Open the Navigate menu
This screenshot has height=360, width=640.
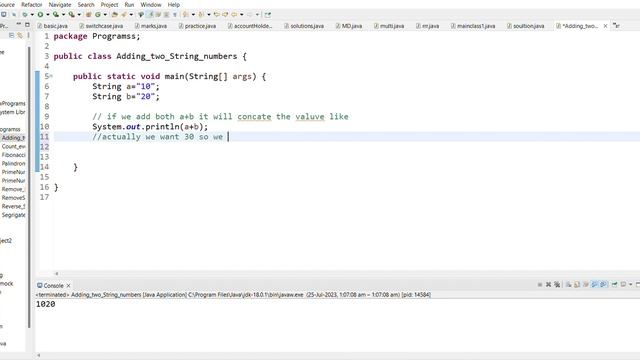point(60,4)
